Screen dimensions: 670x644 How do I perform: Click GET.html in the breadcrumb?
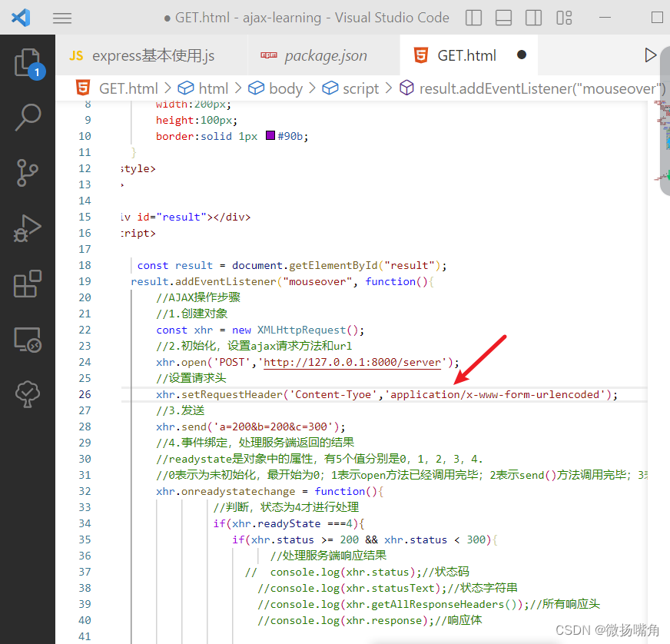point(128,88)
